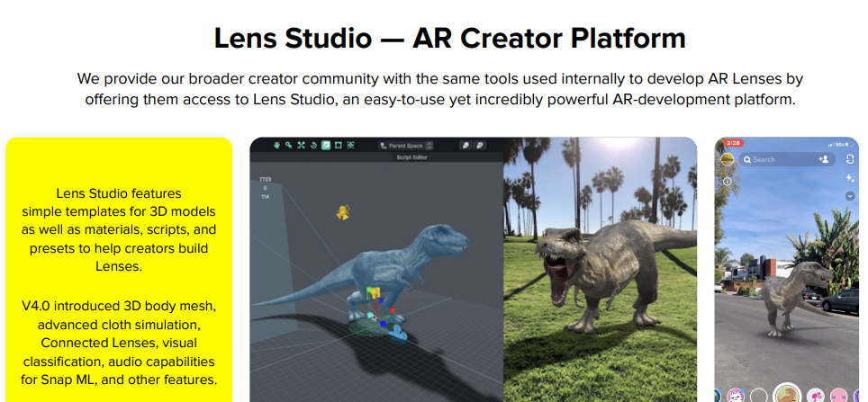Select the hand pan tool
868x402 pixels.
point(276,146)
